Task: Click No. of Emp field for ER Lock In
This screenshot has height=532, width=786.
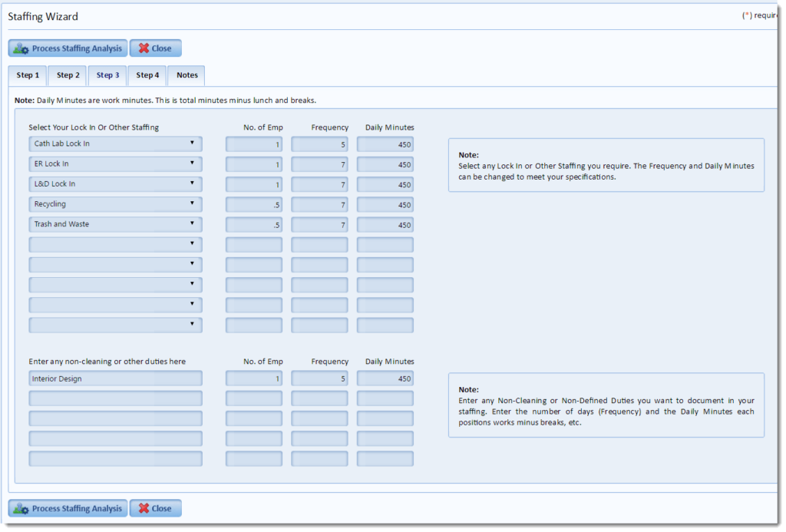Action: coord(253,164)
